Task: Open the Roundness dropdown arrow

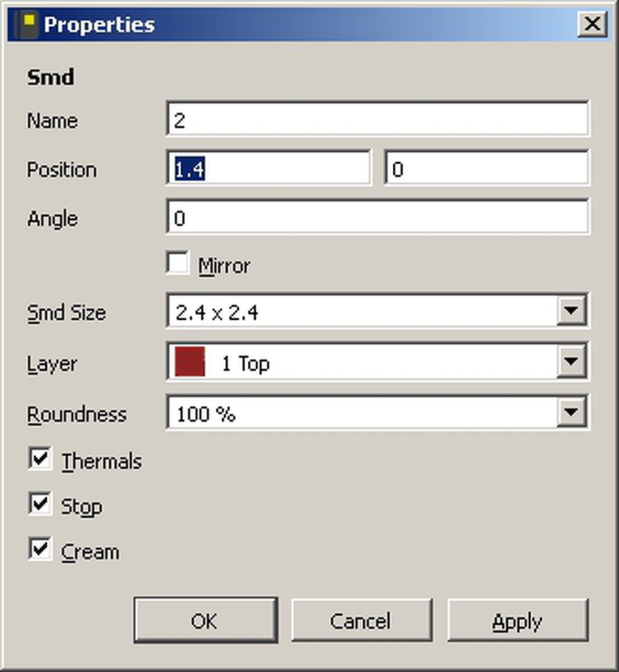Action: tap(571, 413)
